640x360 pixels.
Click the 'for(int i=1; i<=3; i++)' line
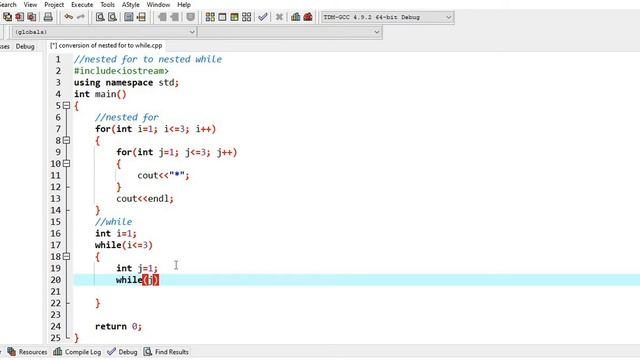pyautogui.click(x=156, y=129)
